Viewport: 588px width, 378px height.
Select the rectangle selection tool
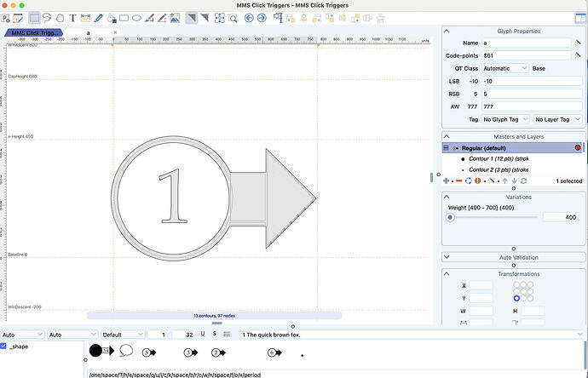34,18
